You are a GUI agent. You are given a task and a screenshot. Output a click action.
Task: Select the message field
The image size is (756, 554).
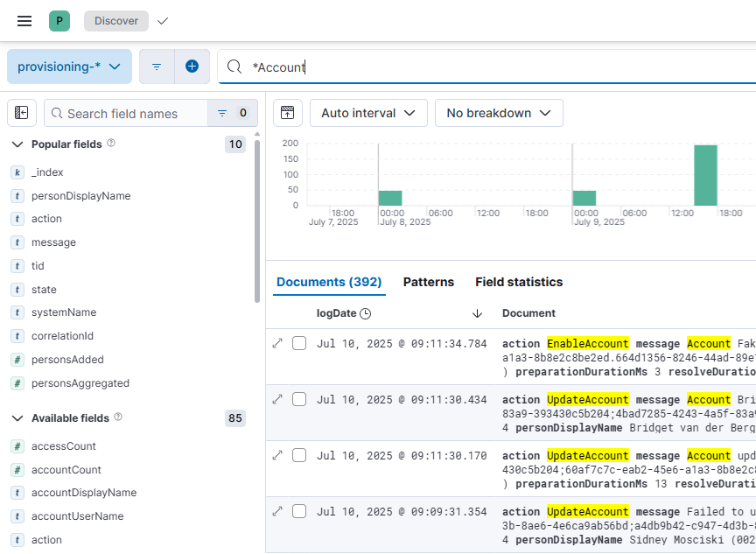pos(53,242)
